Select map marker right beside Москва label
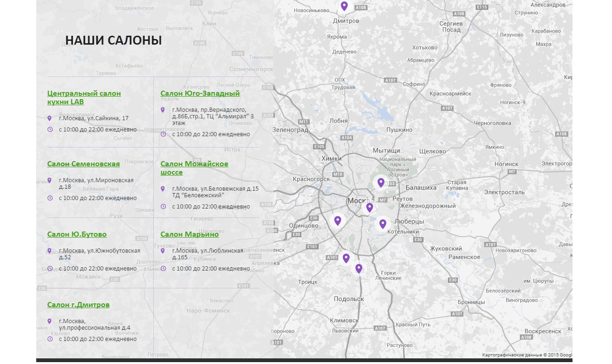This screenshot has width=612, height=364. tap(369, 208)
